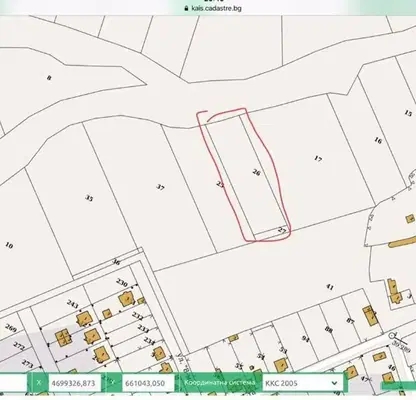Select parcel 35 on the map

[89, 198]
